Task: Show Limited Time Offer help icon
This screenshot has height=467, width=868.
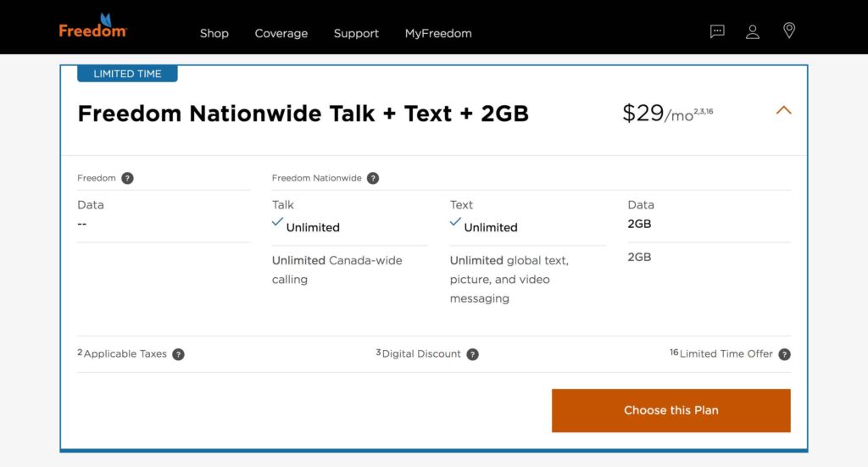Action: (784, 354)
